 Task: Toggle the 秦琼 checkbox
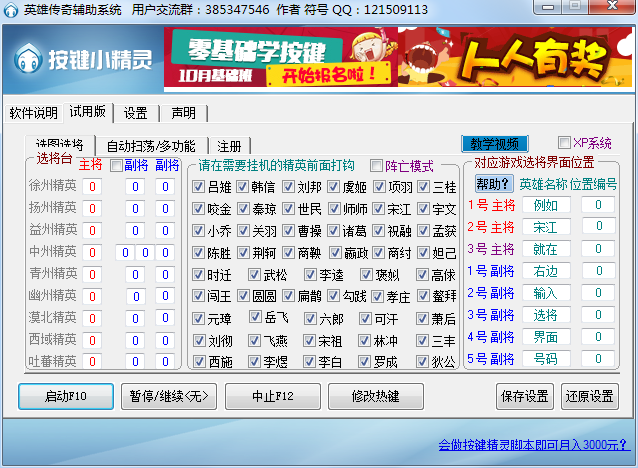pyautogui.click(x=243, y=209)
